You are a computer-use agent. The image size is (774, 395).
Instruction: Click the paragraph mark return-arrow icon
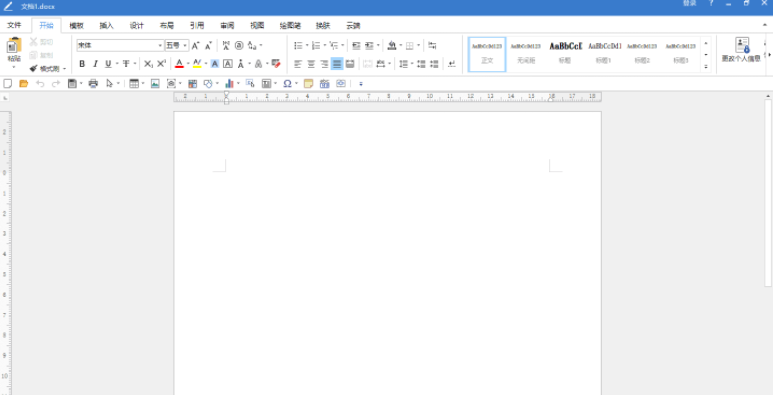tap(452, 64)
